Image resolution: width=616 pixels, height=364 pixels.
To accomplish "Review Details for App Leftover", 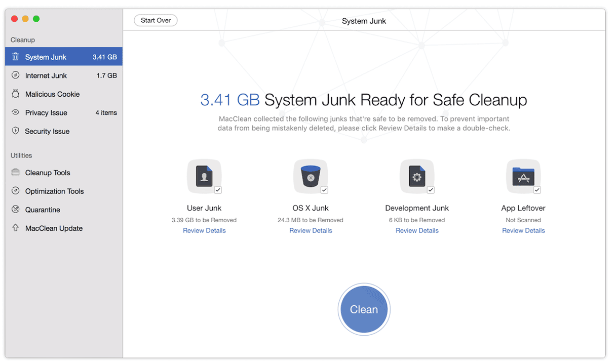I will pyautogui.click(x=523, y=230).
